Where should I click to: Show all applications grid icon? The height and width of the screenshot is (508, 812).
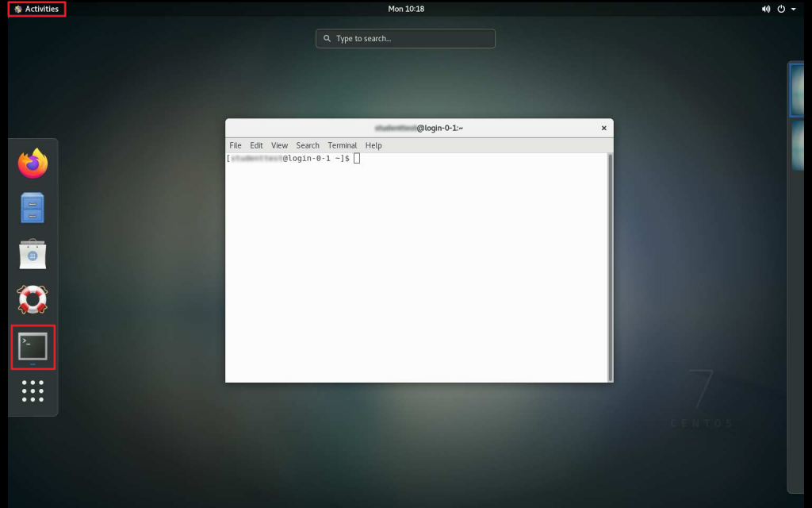(x=33, y=391)
